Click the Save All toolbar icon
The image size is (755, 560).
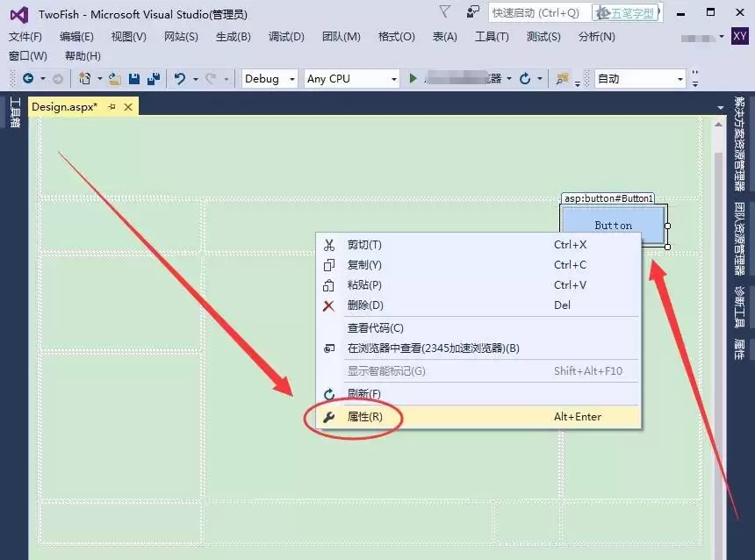click(x=153, y=78)
